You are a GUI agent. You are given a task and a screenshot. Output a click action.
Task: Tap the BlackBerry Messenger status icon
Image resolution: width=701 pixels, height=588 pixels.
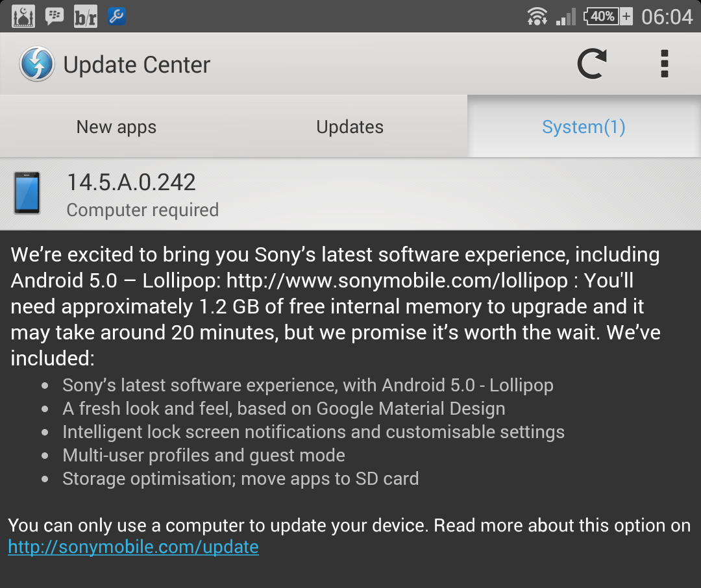55,16
